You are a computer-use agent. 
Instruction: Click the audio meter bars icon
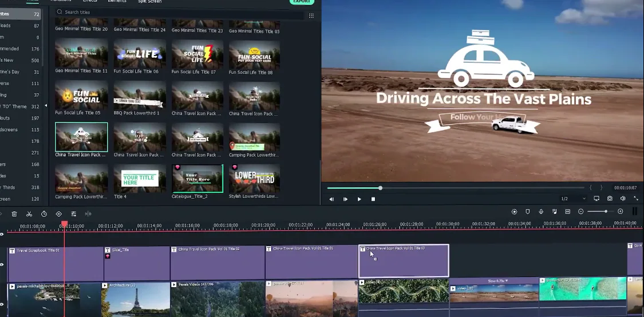point(635,212)
